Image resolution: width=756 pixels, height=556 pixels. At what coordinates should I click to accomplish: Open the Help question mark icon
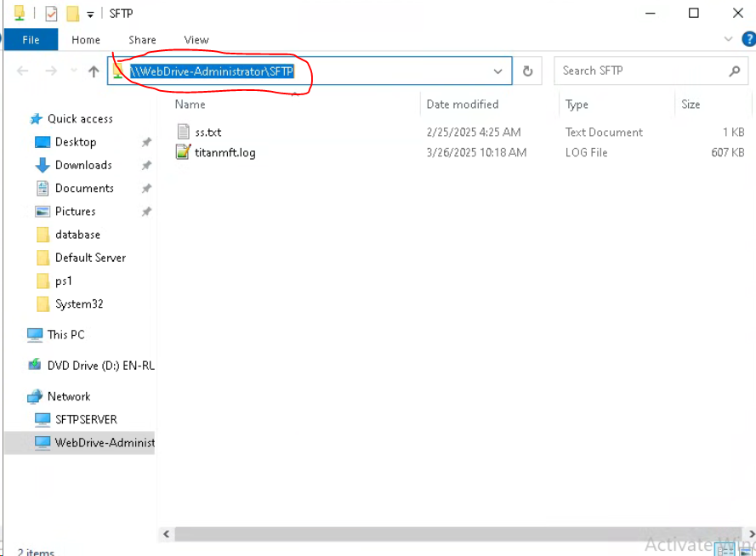748,39
